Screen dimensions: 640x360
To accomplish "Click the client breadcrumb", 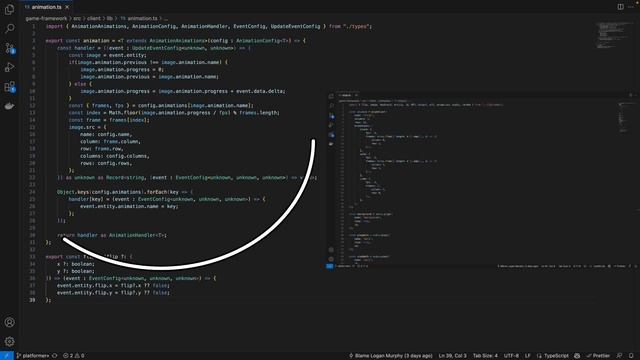I will pyautogui.click(x=94, y=18).
